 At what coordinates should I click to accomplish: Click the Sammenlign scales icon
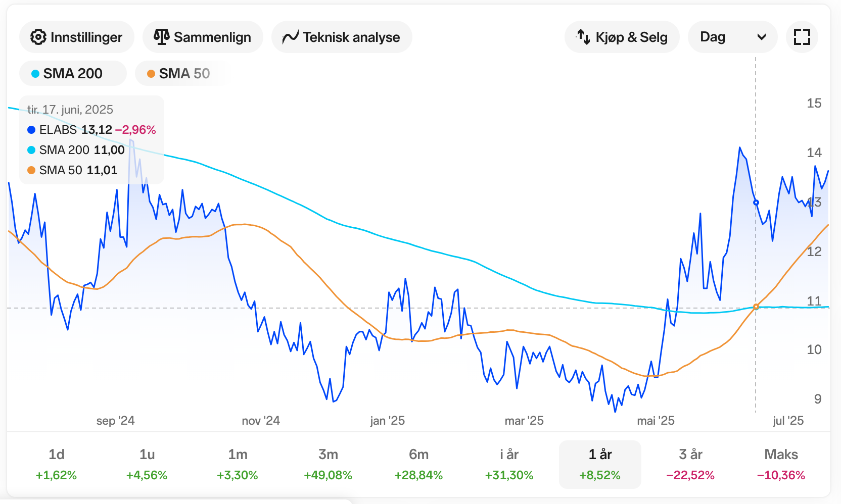click(161, 37)
